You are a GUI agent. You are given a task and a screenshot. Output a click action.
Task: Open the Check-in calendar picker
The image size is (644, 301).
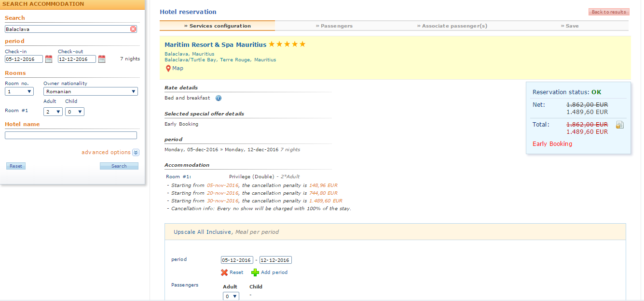(48, 59)
